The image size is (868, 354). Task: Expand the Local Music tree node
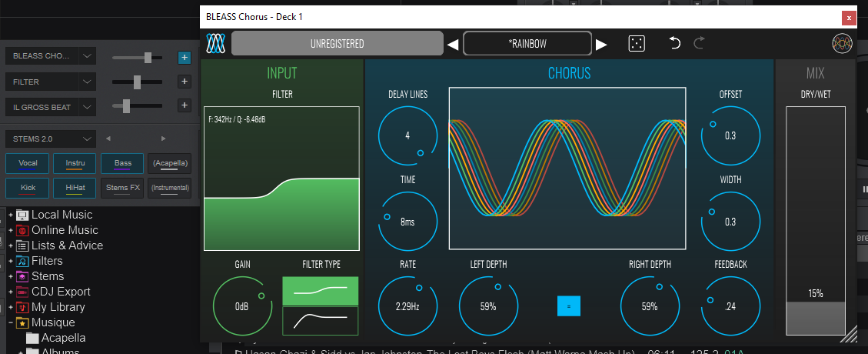pyautogui.click(x=11, y=215)
